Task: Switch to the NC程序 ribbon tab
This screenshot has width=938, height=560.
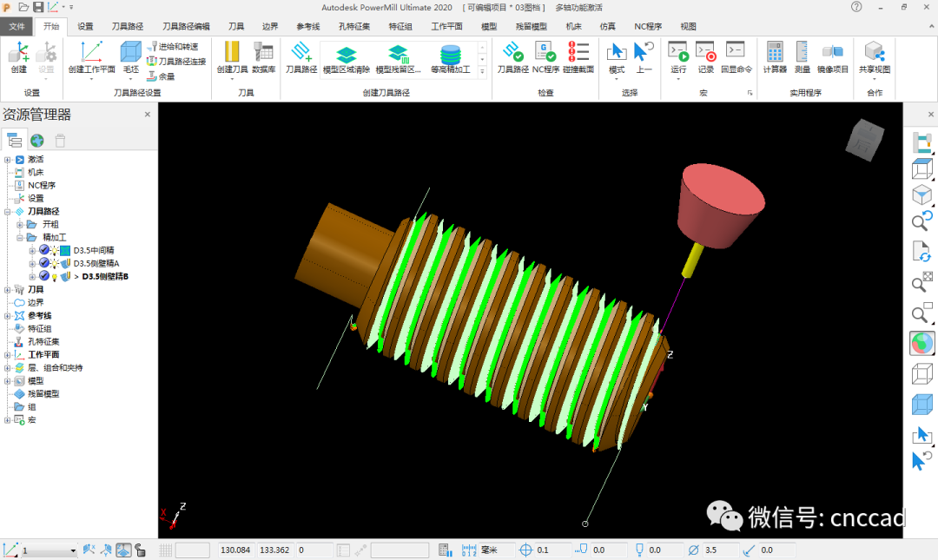Action: pyautogui.click(x=648, y=26)
